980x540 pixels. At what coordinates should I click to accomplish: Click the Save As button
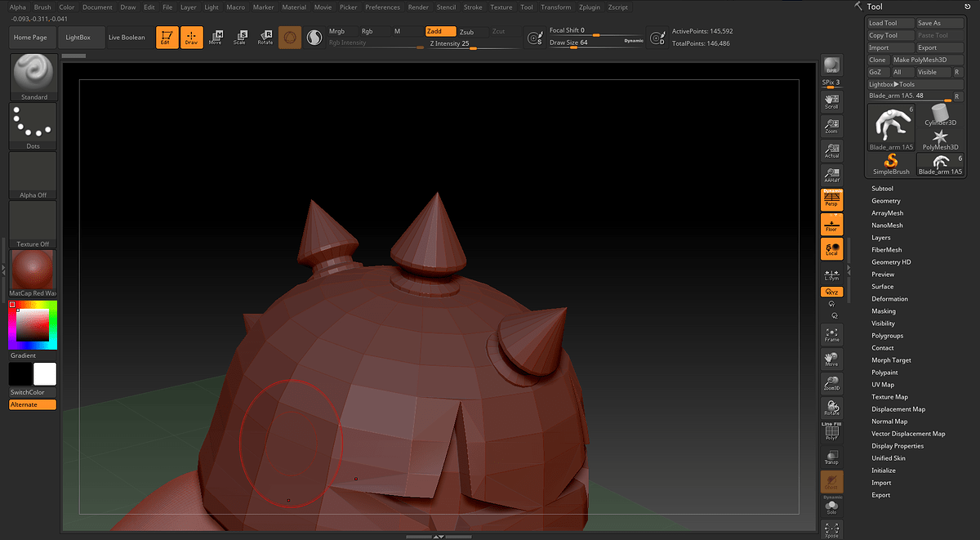[x=939, y=24]
